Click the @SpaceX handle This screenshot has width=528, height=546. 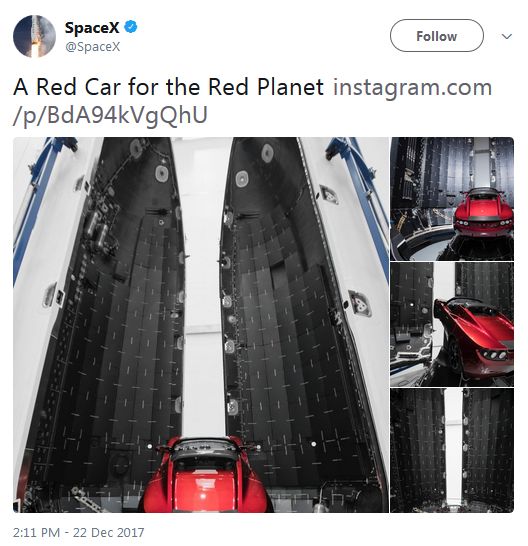pyautogui.click(x=93, y=47)
